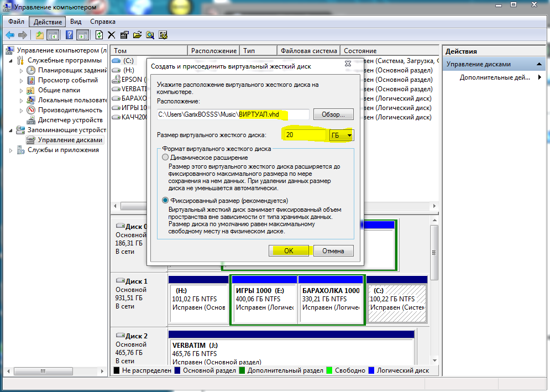550x392 pixels.
Task: Expand the Планировщик заданий tree node
Action: point(21,71)
